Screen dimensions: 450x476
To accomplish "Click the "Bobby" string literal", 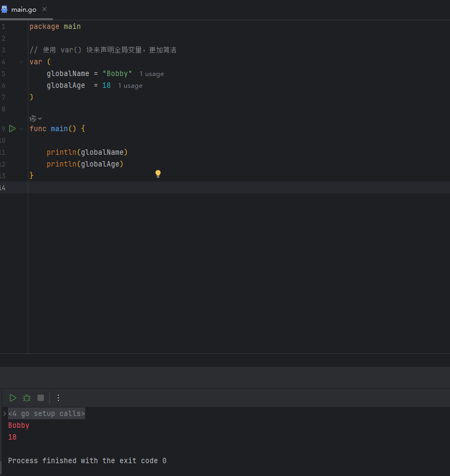I will [x=117, y=73].
